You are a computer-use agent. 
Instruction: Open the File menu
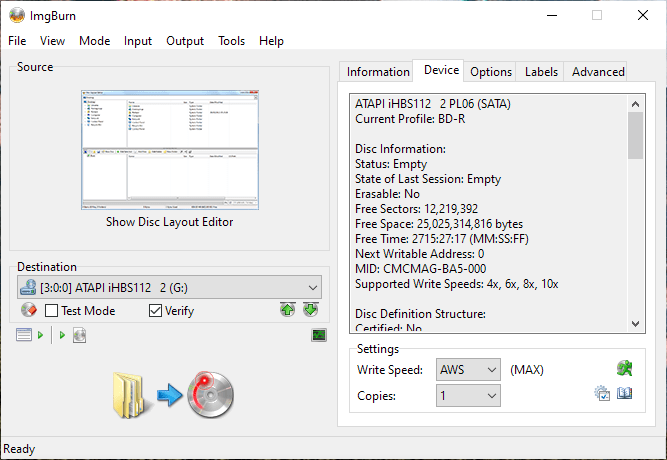[17, 41]
